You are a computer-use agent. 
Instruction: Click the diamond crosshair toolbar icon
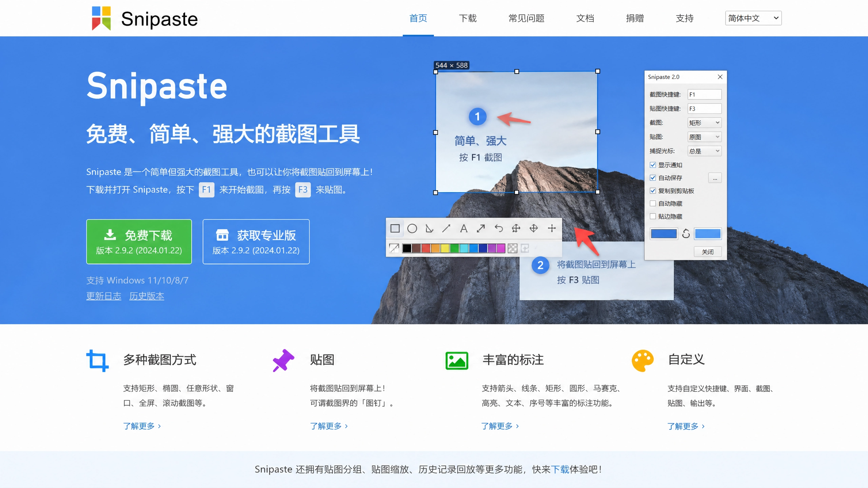coord(534,228)
